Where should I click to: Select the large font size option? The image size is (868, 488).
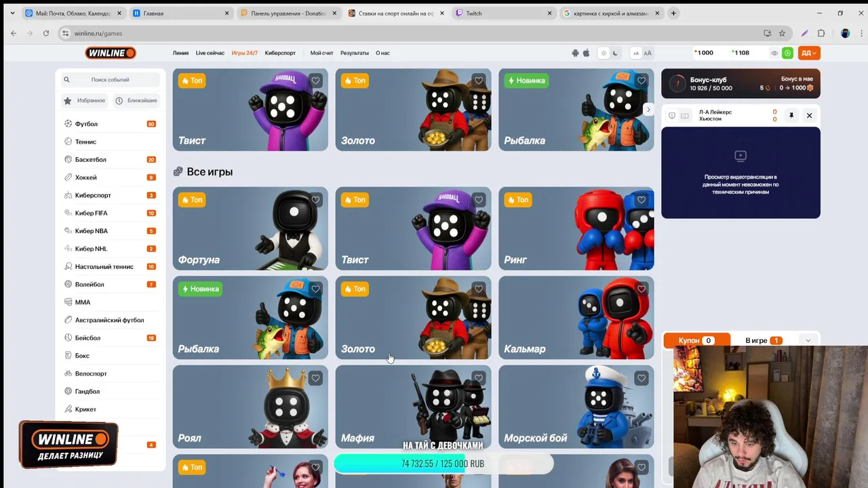[x=648, y=53]
